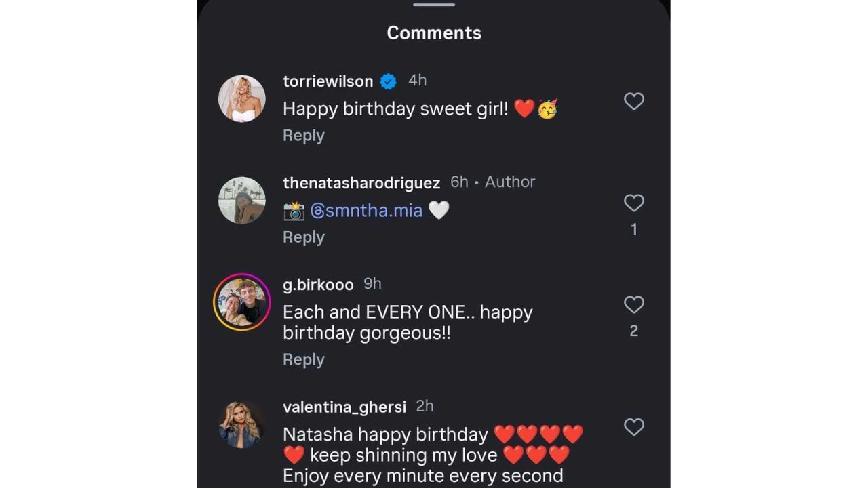Reply to torriewilson's comment

tap(303, 135)
